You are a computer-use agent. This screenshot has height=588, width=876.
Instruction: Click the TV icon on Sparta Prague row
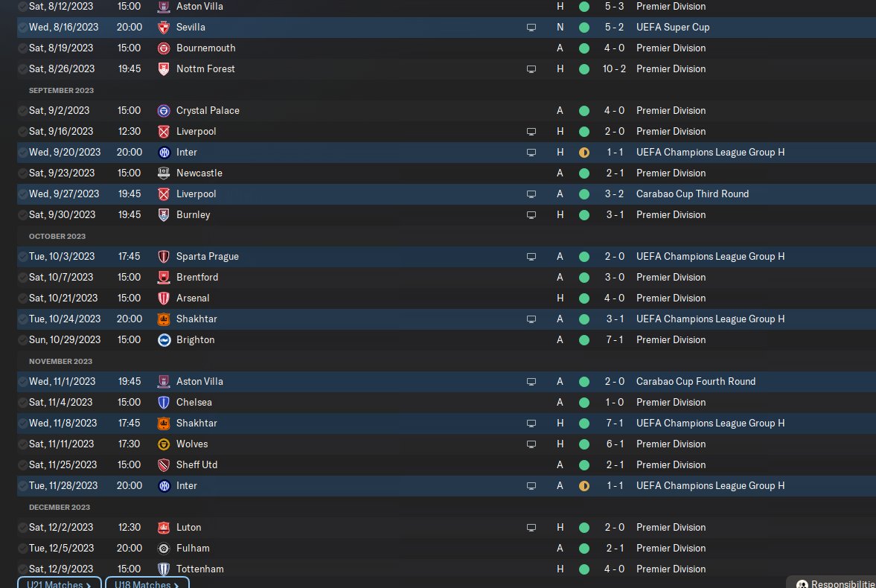pyautogui.click(x=531, y=257)
